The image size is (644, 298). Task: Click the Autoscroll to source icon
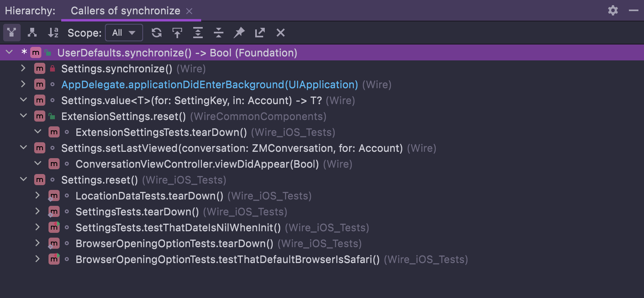coord(177,33)
